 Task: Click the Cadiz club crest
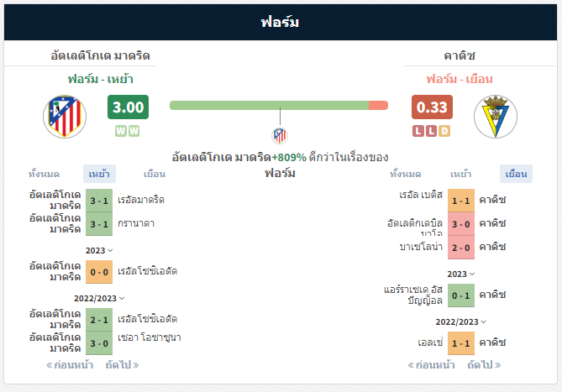tap(496, 117)
